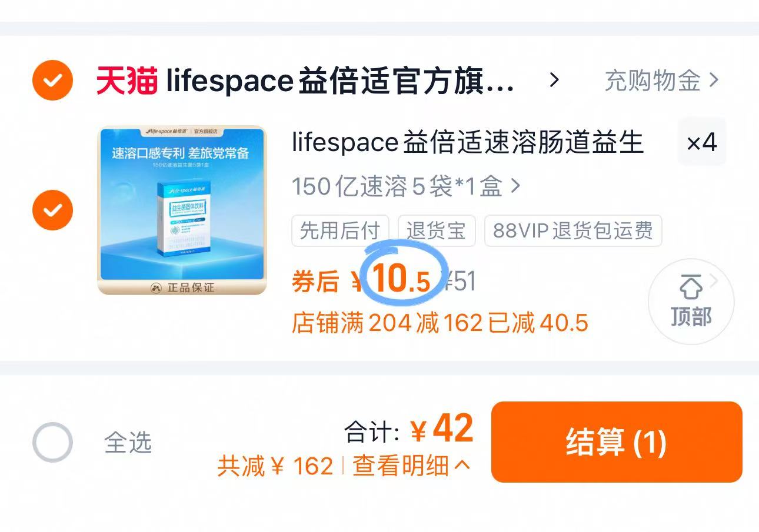Change quantity via the ×4 stepper
This screenshot has height=532, width=759.
(x=701, y=142)
